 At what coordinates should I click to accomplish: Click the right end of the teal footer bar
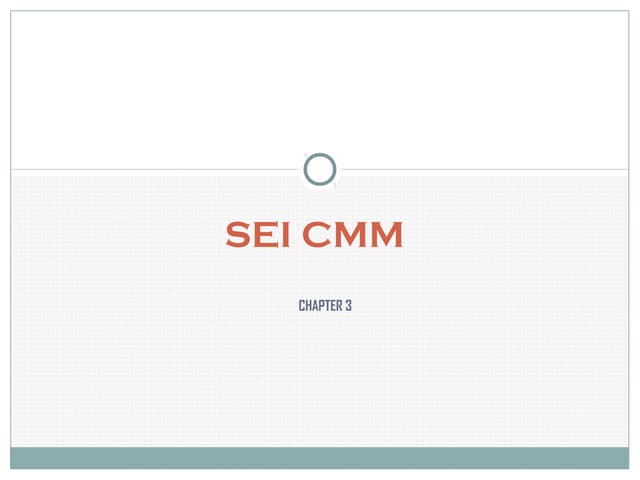point(615,458)
